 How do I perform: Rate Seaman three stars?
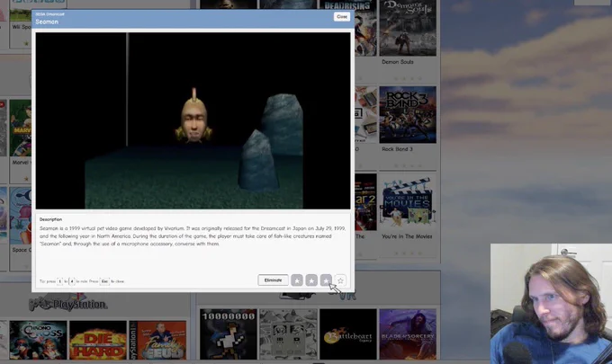(326, 280)
